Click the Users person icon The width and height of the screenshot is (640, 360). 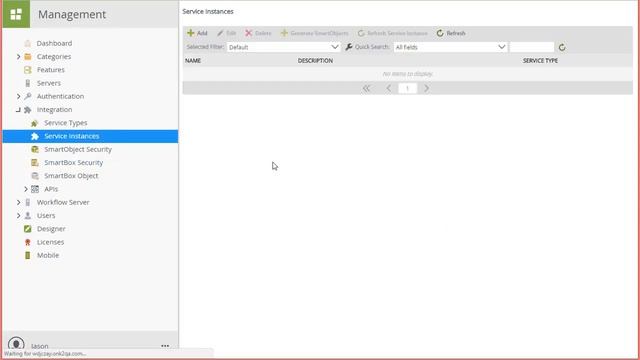tap(27, 216)
